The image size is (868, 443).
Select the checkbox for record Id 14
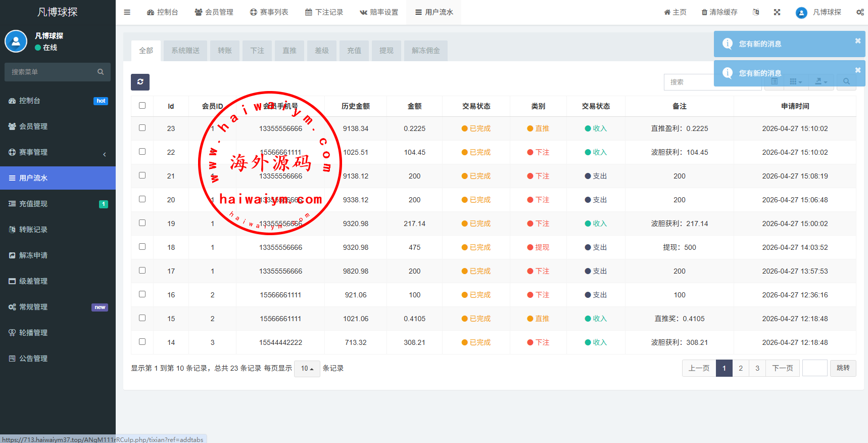(x=142, y=342)
